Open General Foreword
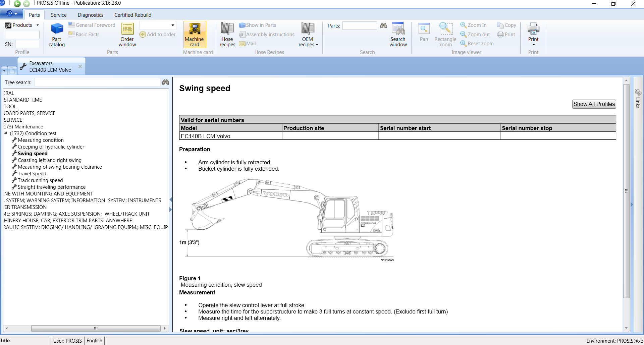This screenshot has width=644, height=345. [92, 25]
